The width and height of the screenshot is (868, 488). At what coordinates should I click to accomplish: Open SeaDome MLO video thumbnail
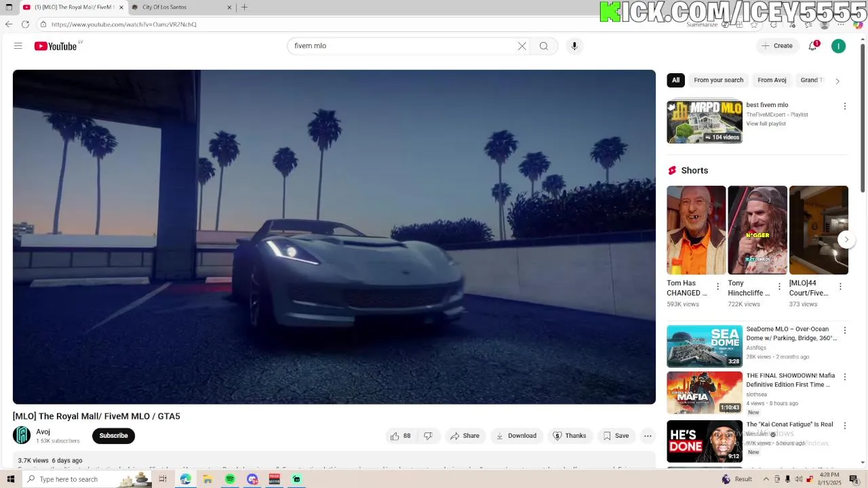705,346
